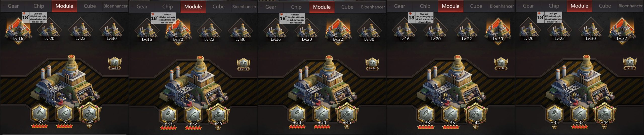The height and width of the screenshot is (135, 644).
Task: Switch to Bioenhancer tab above Lv.32 module
Action: click(630, 6)
